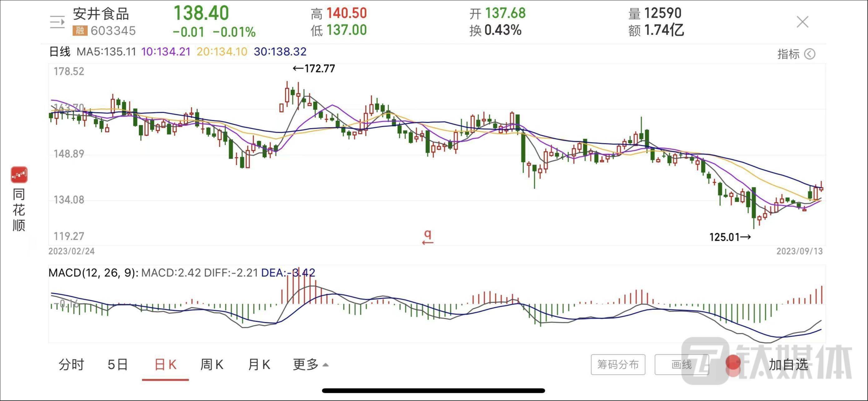This screenshot has width=868, height=401.
Task: Select the 周K tab
Action: click(x=212, y=364)
